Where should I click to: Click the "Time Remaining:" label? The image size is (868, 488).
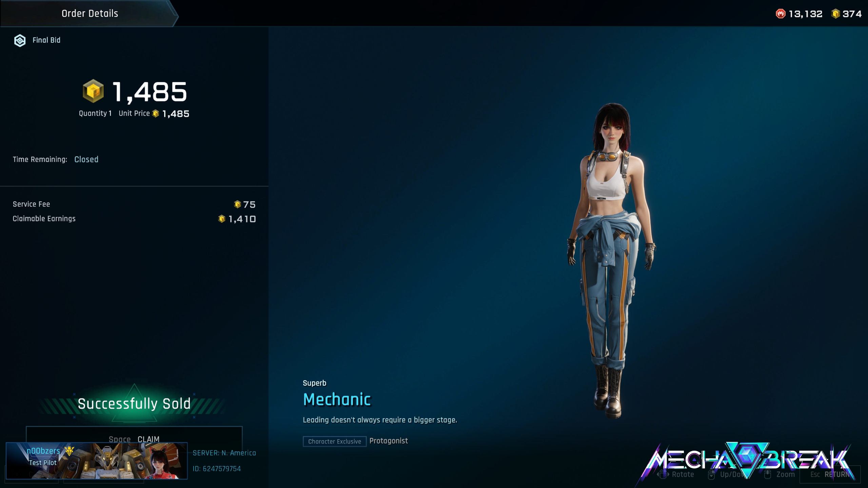coord(40,159)
